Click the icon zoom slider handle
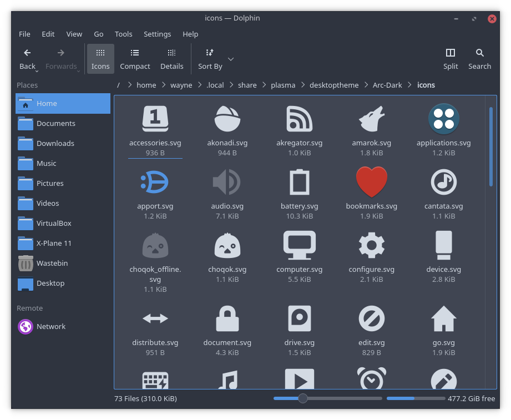This screenshot has height=420, width=511. tap(303, 398)
